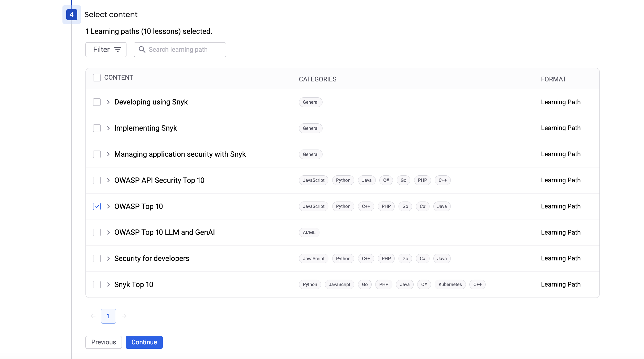The height and width of the screenshot is (359, 644).
Task: Focus the Search learning path field
Action: (x=184, y=49)
